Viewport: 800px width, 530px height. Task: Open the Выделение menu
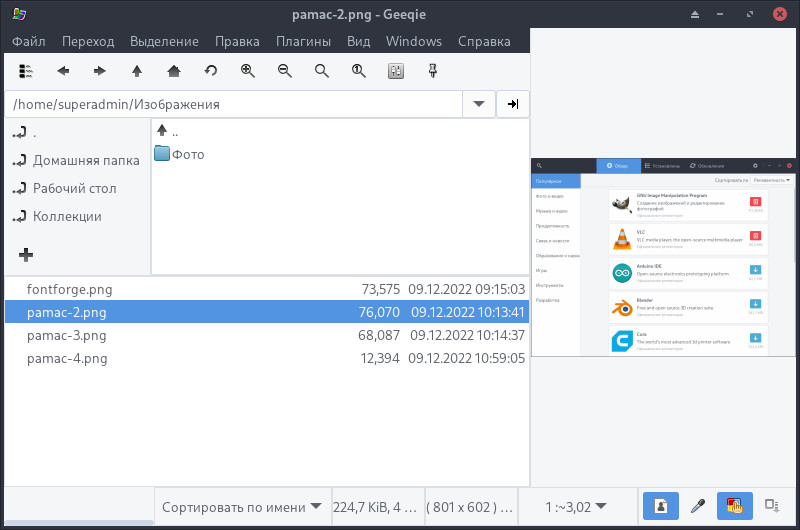tap(164, 41)
